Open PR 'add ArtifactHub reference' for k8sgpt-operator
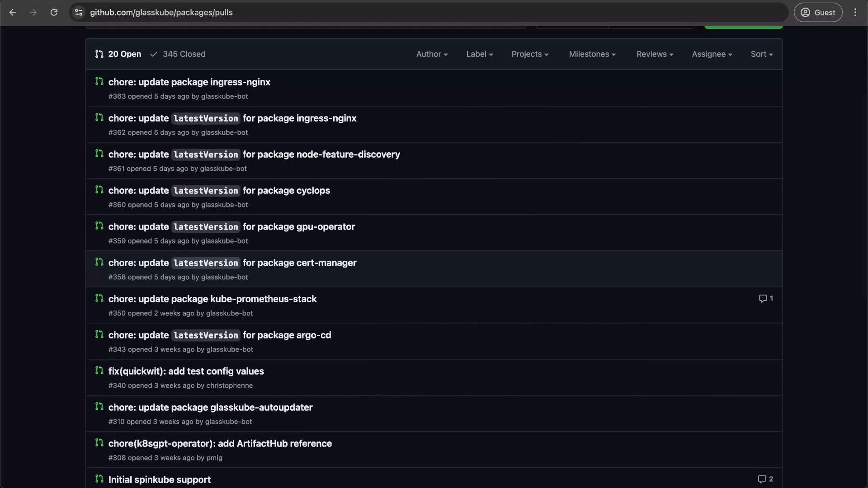Screen dimensions: 868x488 click(x=220, y=443)
